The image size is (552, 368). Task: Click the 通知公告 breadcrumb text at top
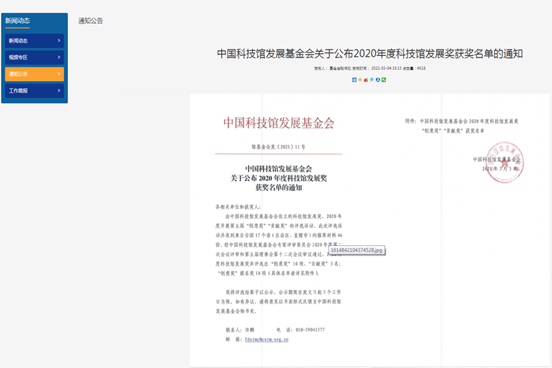click(x=90, y=21)
